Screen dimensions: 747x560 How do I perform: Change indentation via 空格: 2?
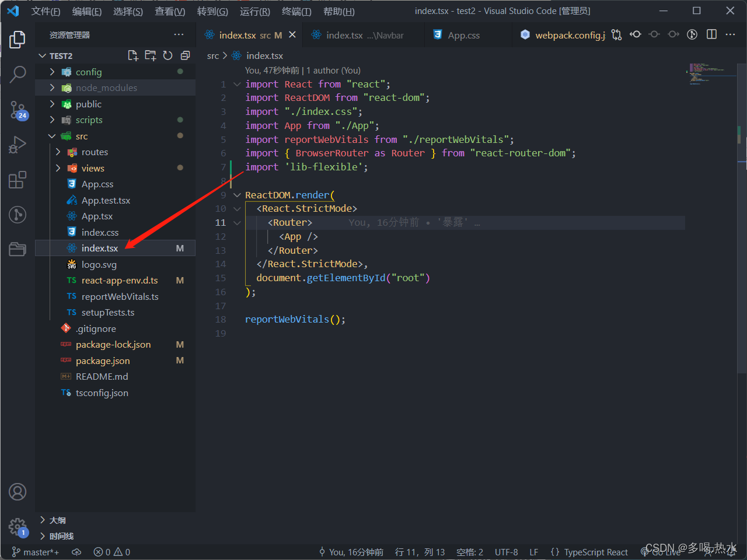click(470, 552)
